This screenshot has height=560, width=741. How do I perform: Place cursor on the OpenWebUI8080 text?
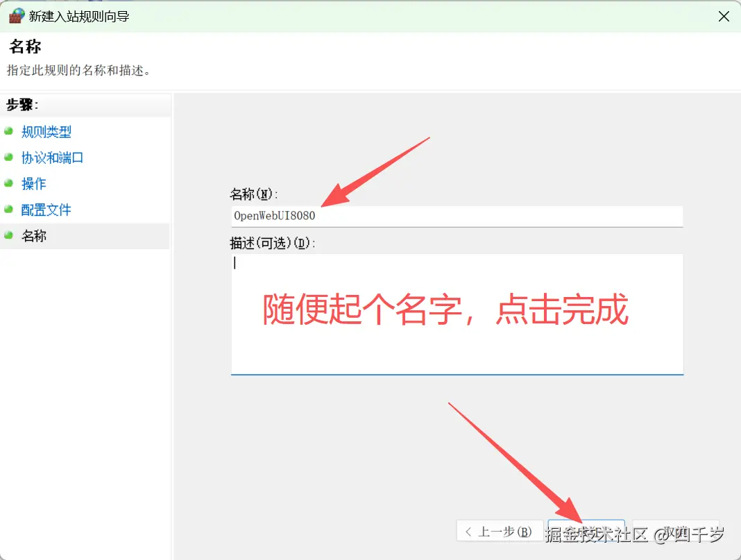click(274, 216)
